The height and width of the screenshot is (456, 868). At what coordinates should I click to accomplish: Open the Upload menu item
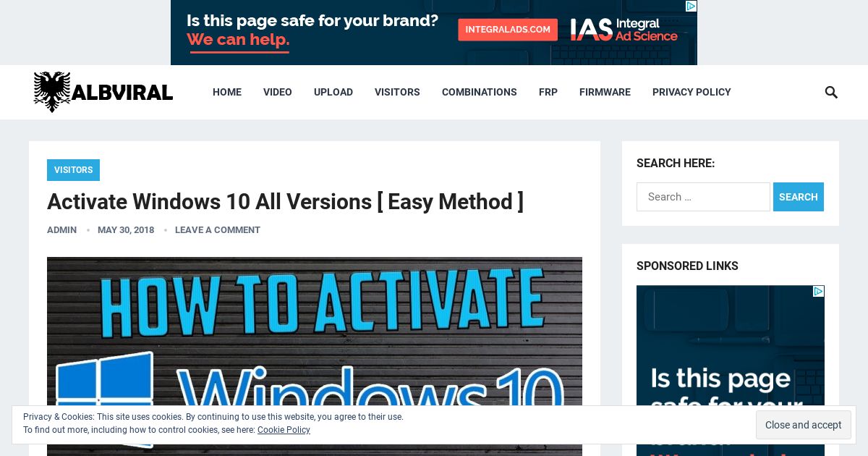[333, 92]
